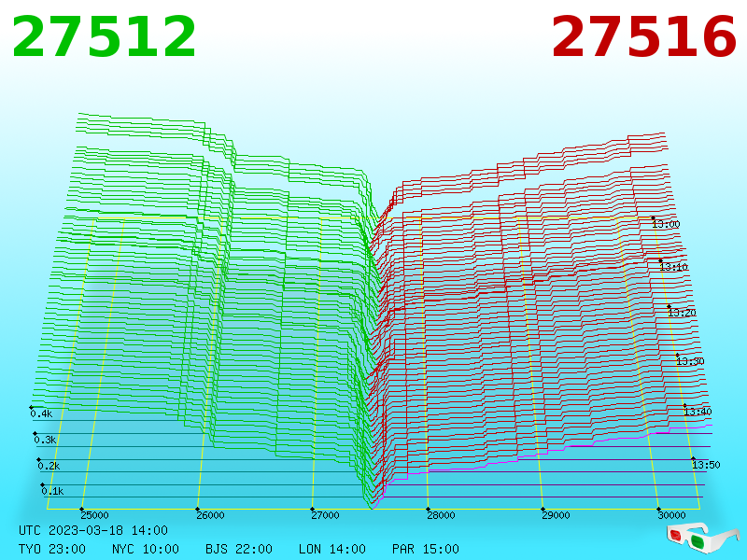Click the 0.4k depth axis label

pos(41,413)
